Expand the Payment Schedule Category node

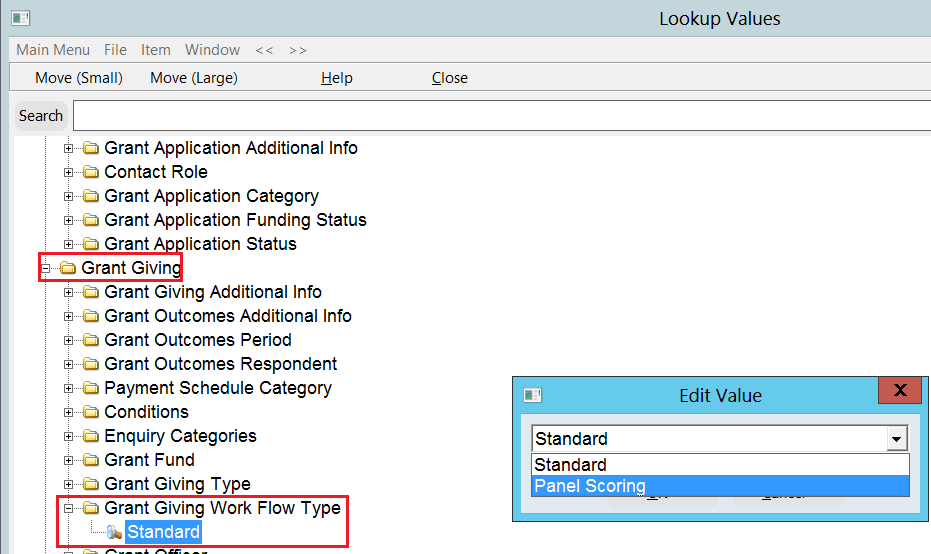[x=68, y=388]
